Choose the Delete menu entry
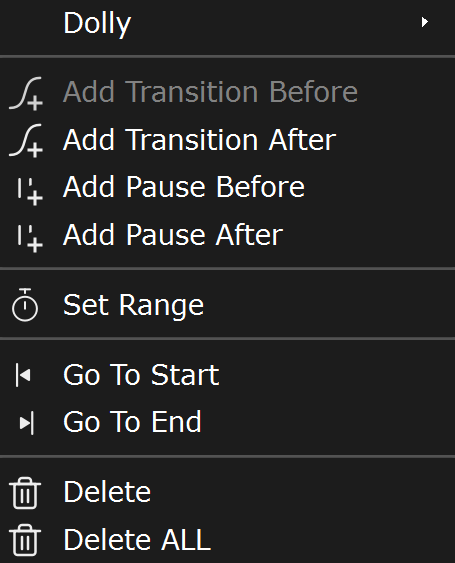 [227, 492]
